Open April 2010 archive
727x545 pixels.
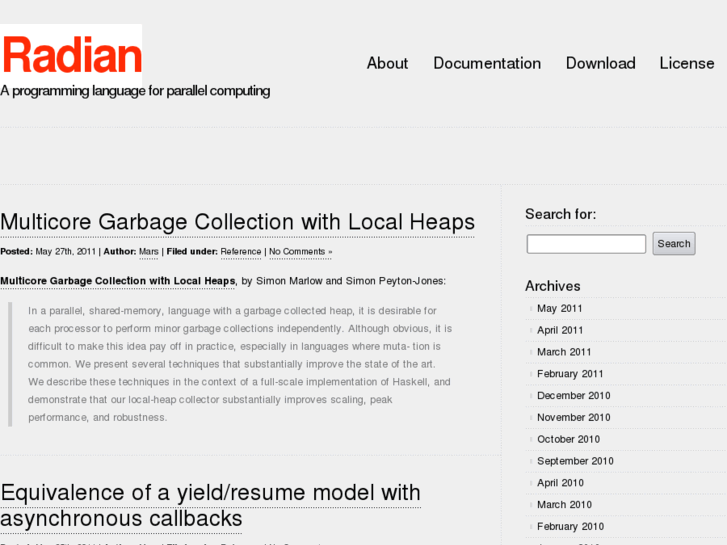coord(560,483)
